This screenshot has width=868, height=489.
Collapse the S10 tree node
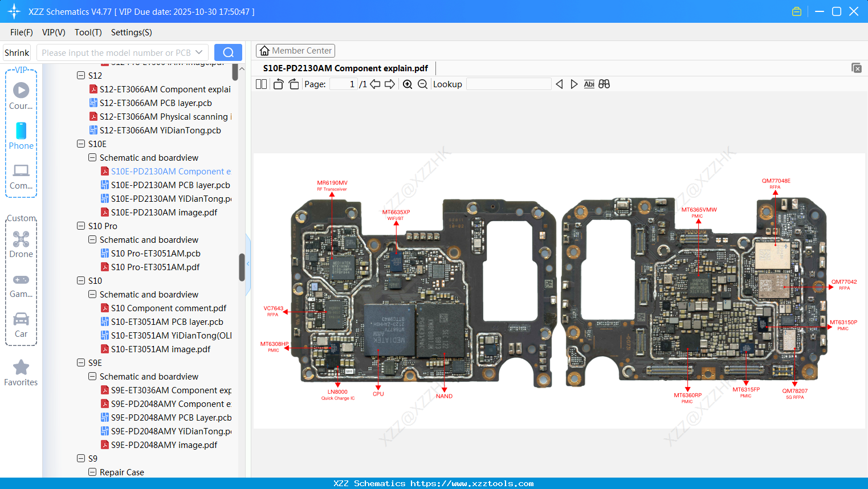(81, 280)
